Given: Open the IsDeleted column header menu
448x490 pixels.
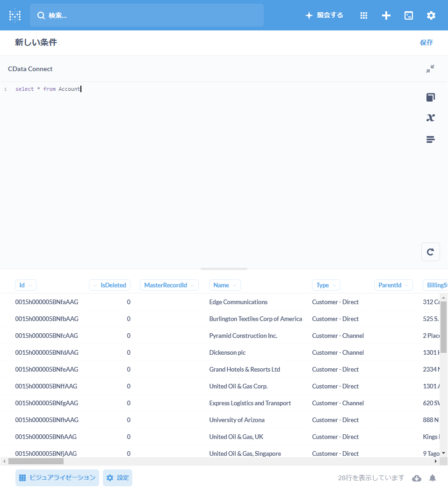Looking at the screenshot, I should click(109, 285).
